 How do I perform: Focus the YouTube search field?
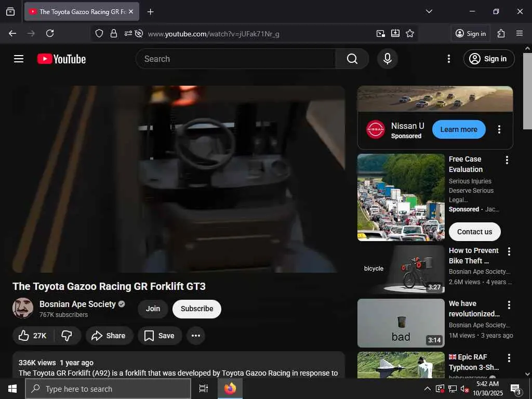pos(236,59)
